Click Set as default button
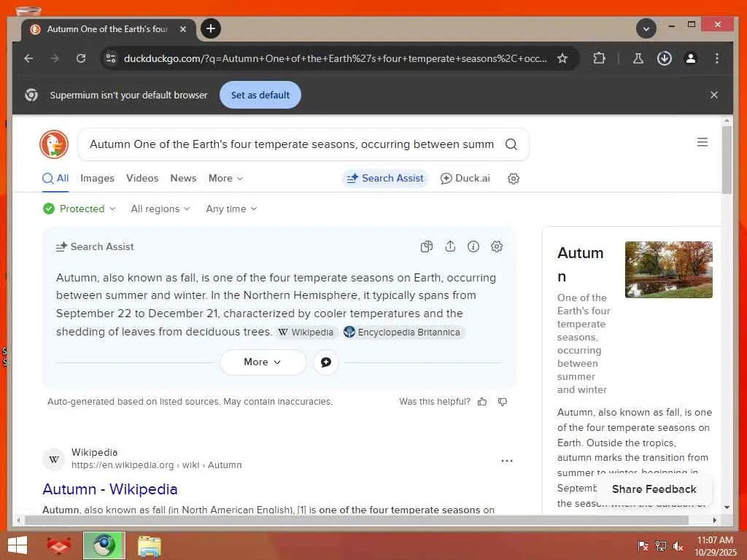747x560 pixels. click(x=260, y=95)
